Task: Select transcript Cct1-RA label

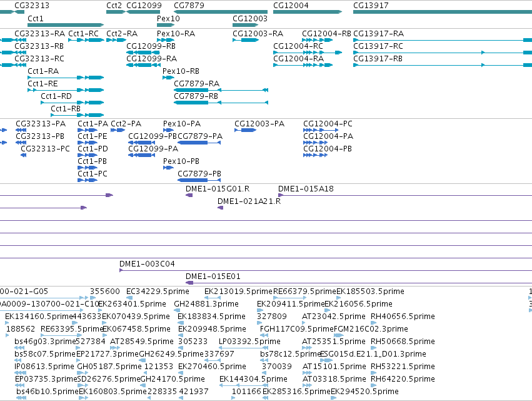Action: [43, 71]
